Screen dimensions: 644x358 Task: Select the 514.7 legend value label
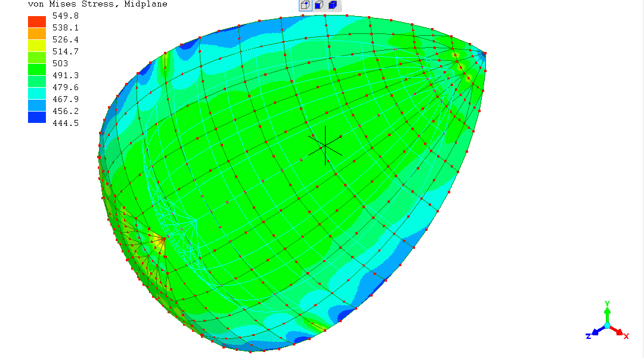point(66,52)
